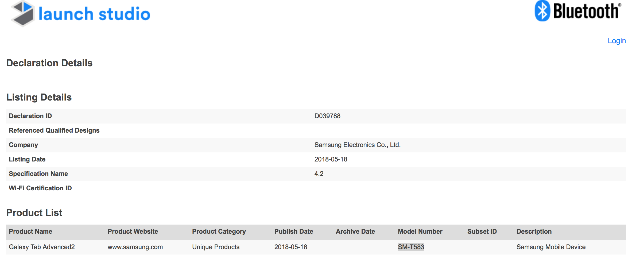Click the Galaxy Tab Advanced2 product name
The height and width of the screenshot is (262, 644).
click(42, 247)
